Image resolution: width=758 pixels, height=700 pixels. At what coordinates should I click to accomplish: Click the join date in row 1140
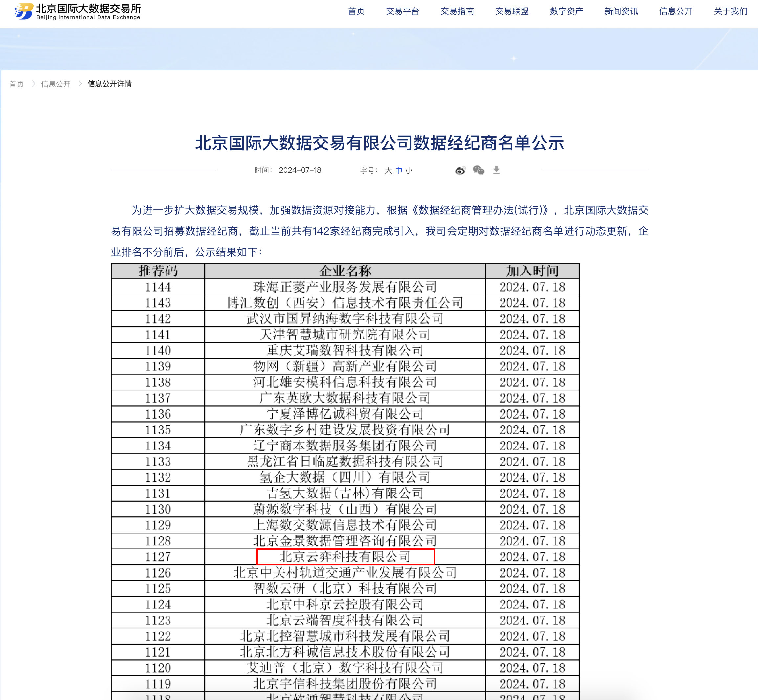point(532,351)
